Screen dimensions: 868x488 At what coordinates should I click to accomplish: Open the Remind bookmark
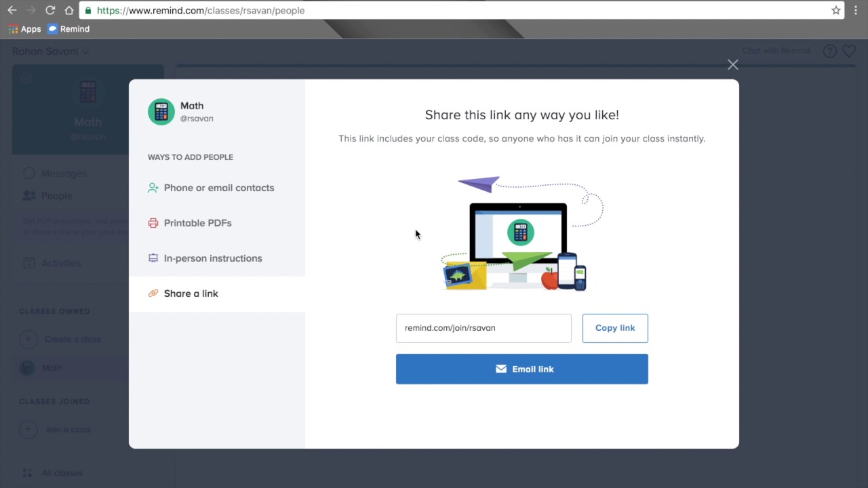point(68,29)
